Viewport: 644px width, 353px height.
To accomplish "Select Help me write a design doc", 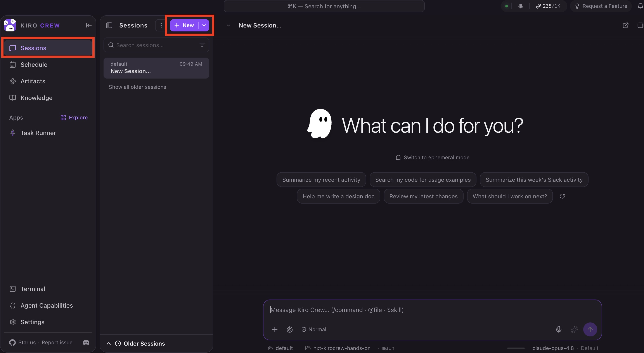I will point(339,196).
